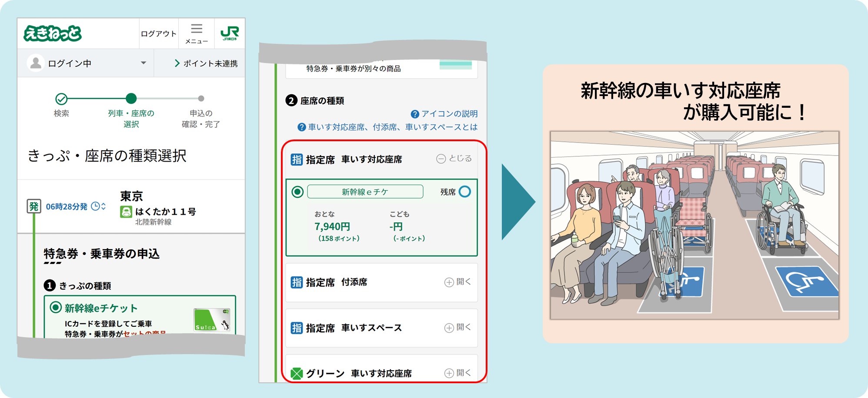The width and height of the screenshot is (868, 398).
Task: Select the 新幹線eチケット ticket type radio button
Action: (x=56, y=308)
